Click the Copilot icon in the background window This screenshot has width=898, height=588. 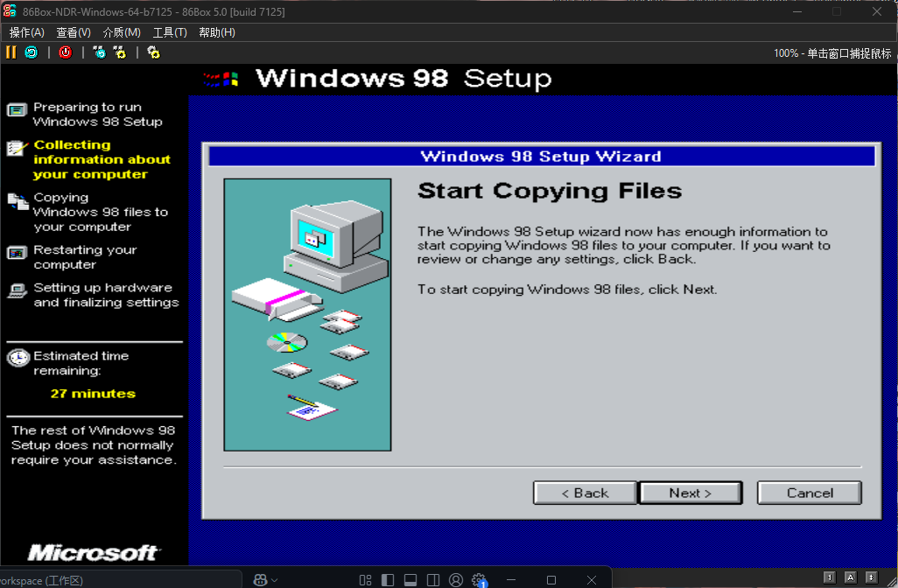point(260,580)
